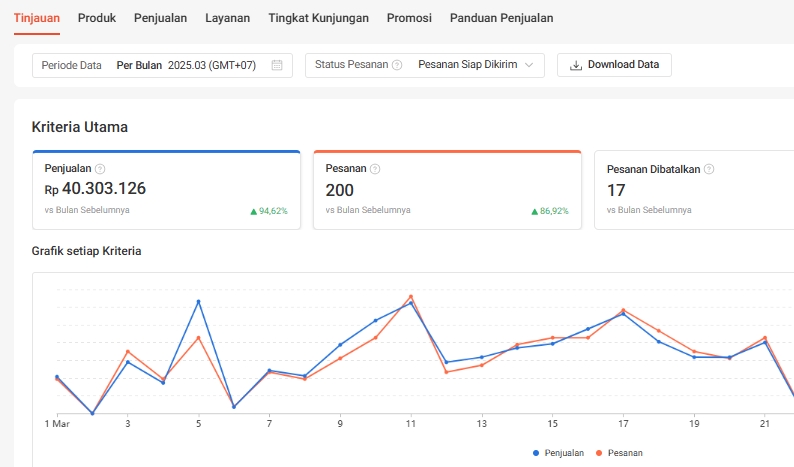The width and height of the screenshot is (794, 467).
Task: Click the download arrow icon
Action: (x=575, y=65)
